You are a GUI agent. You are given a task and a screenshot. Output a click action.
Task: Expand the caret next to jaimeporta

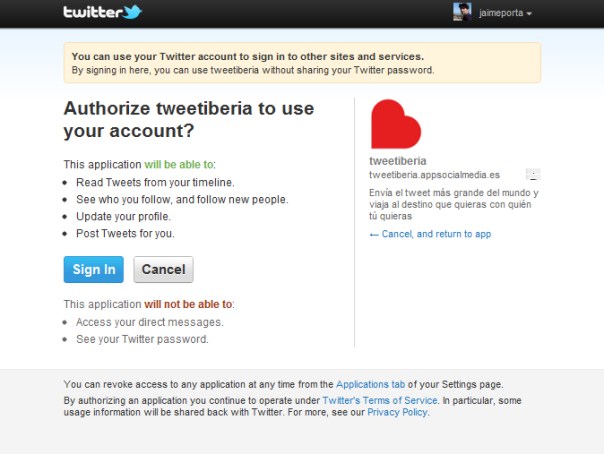point(529,13)
